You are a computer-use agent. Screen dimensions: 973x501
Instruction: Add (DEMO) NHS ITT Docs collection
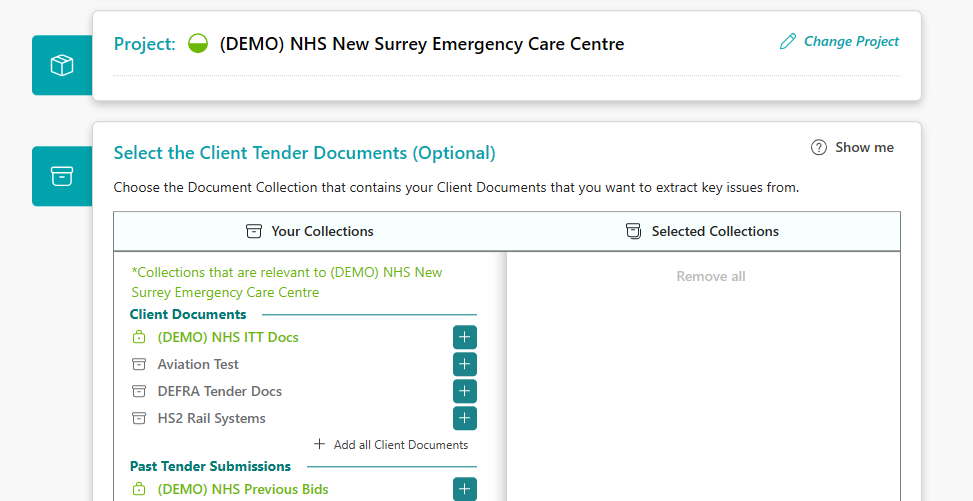465,337
